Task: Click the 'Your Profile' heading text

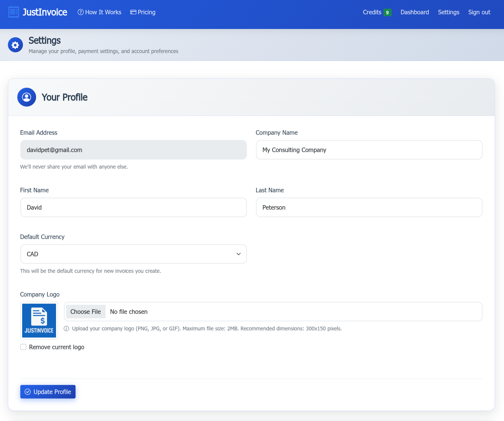Action: click(x=65, y=97)
